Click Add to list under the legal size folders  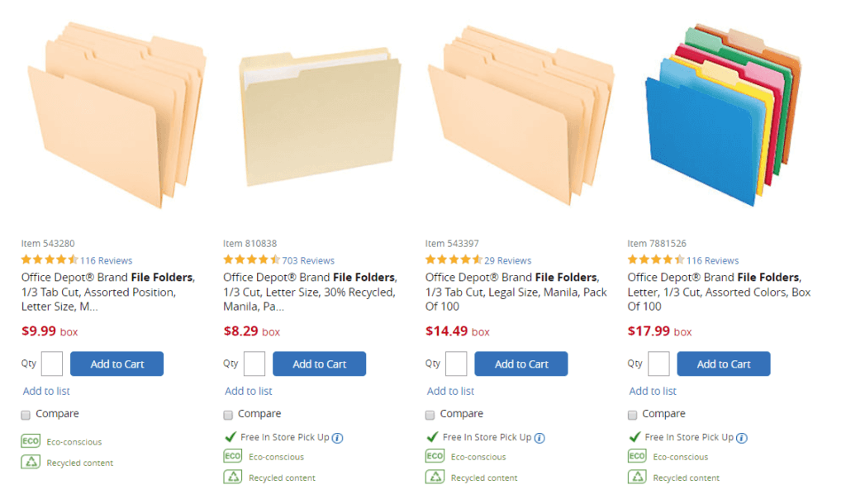pos(450,391)
